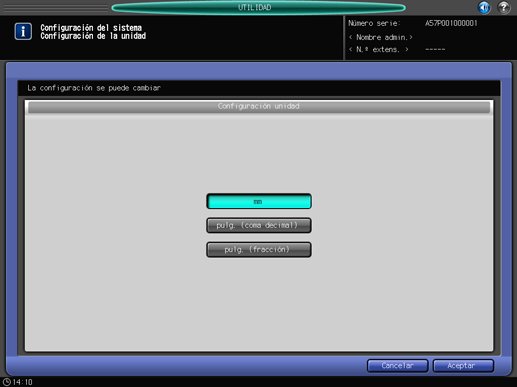Click the clock icon beside 14:10

click(x=7, y=382)
